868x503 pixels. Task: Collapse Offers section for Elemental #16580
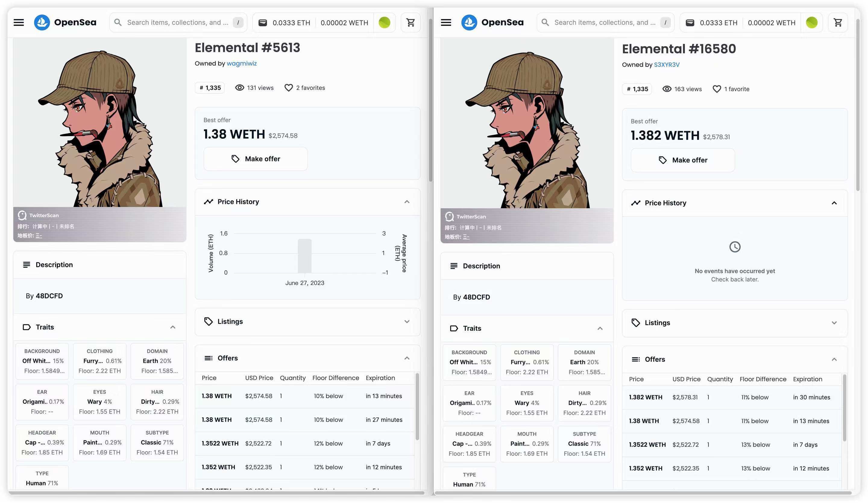coord(834,360)
